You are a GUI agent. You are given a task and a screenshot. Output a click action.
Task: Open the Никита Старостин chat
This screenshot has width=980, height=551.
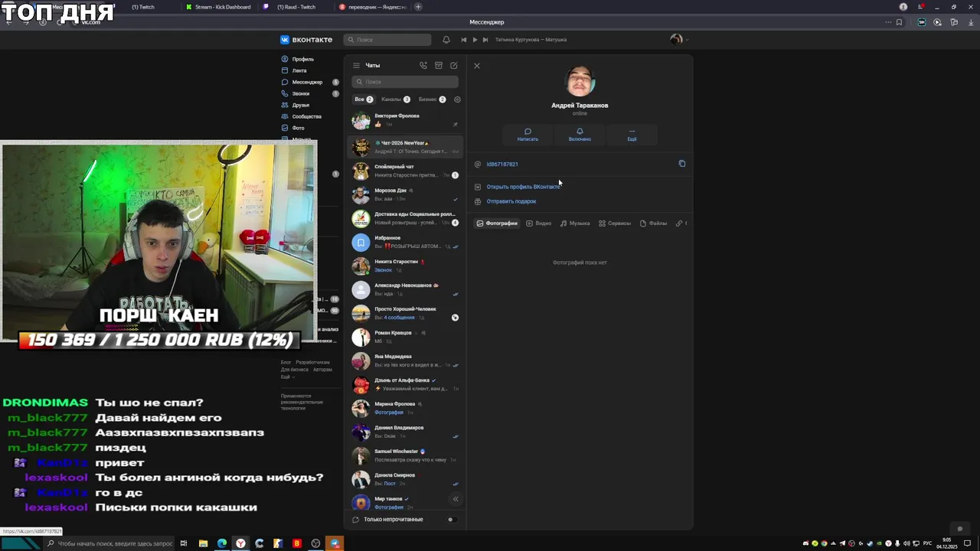[406, 266]
